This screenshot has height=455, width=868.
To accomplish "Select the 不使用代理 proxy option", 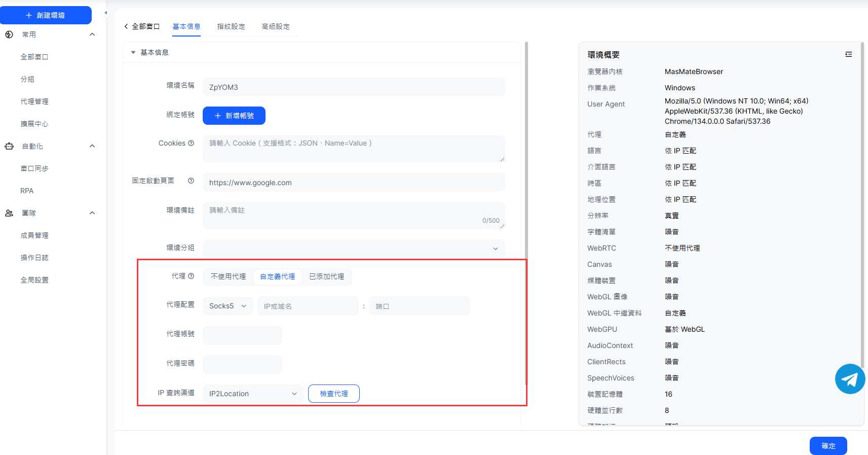I will coord(228,276).
